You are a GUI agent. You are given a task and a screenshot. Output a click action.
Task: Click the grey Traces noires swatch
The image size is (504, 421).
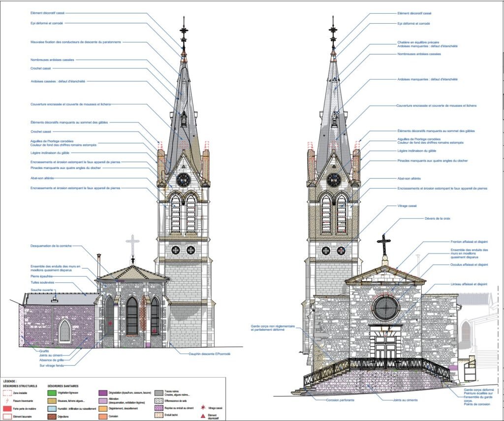pyautogui.click(x=159, y=393)
